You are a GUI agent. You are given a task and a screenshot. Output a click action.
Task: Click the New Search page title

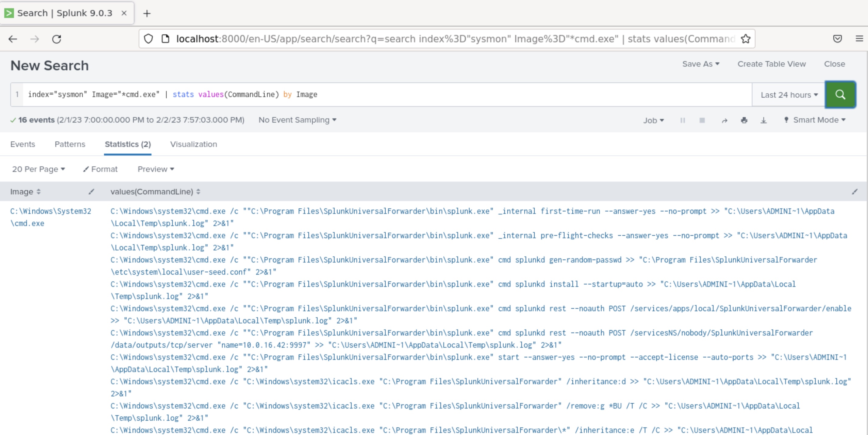50,65
